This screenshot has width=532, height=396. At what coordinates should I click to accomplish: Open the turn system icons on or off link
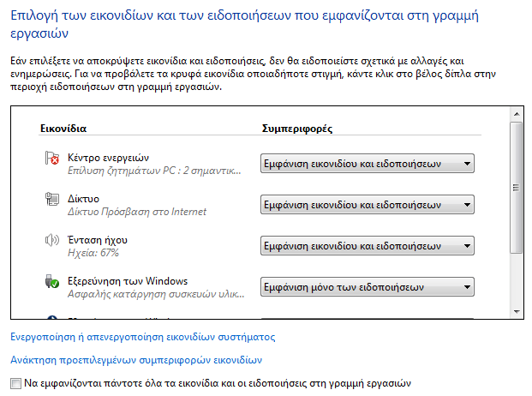(142, 337)
